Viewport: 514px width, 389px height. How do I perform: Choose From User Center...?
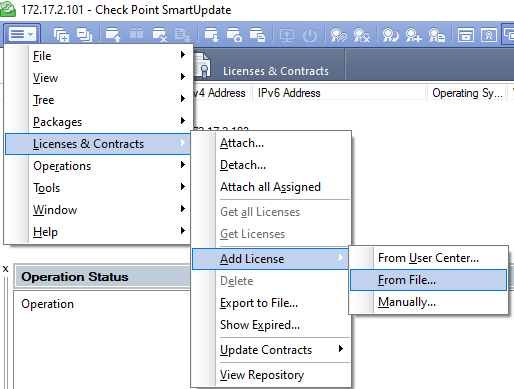[x=428, y=258]
